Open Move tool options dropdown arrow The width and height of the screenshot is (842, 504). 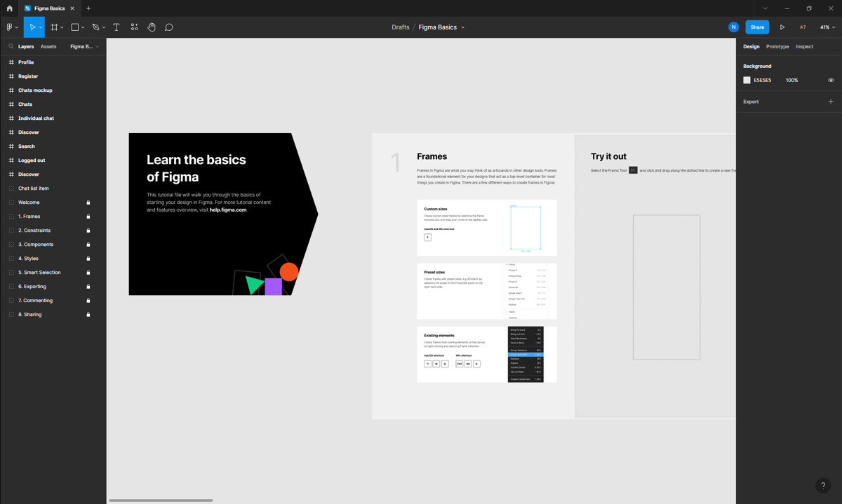(x=41, y=28)
